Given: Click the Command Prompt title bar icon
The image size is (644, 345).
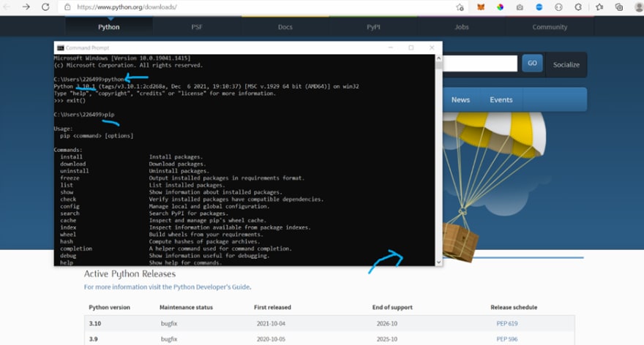Looking at the screenshot, I should click(60, 48).
